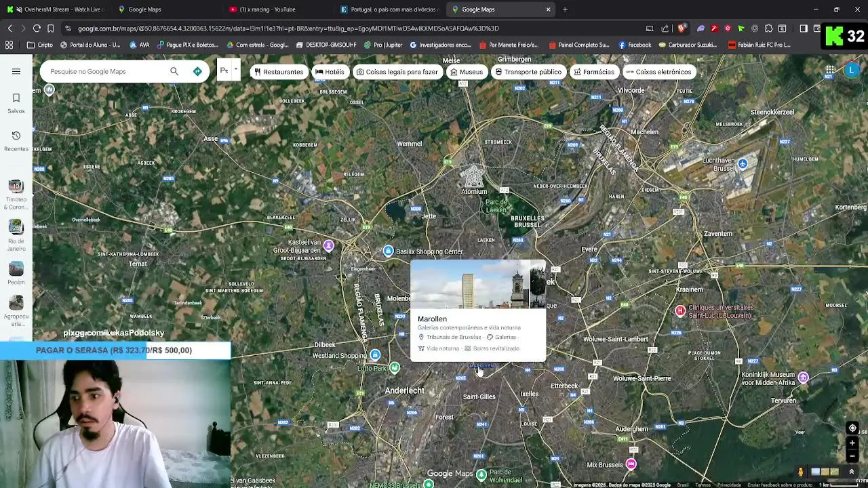The height and width of the screenshot is (488, 868).
Task: Select Caixas eletrônicos chip
Action: point(658,72)
